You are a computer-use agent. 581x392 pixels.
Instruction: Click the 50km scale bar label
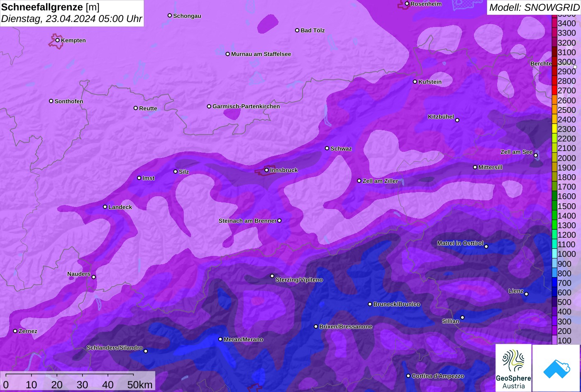coord(140,385)
